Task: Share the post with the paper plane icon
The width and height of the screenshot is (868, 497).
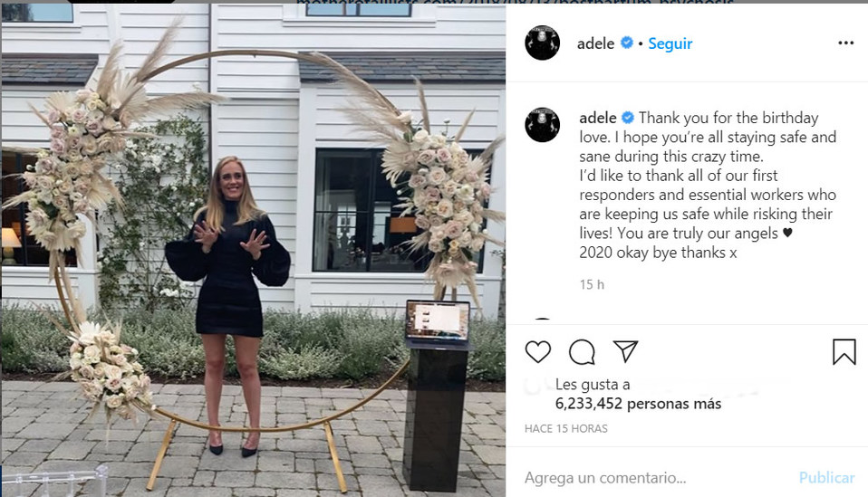Action: point(625,351)
